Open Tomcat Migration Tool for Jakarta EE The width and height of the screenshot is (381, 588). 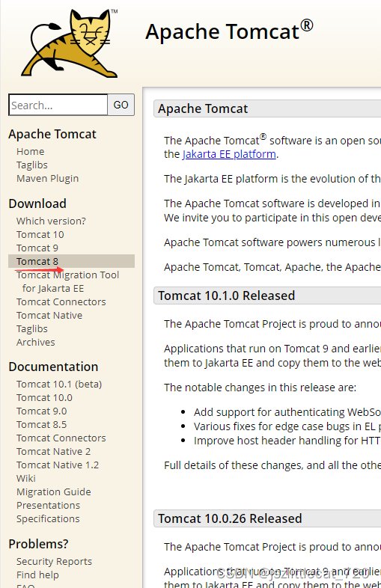click(x=67, y=281)
